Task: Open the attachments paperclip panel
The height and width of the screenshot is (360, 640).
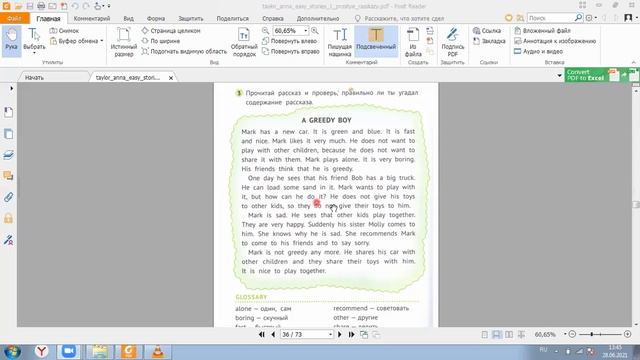Action: coord(9,197)
